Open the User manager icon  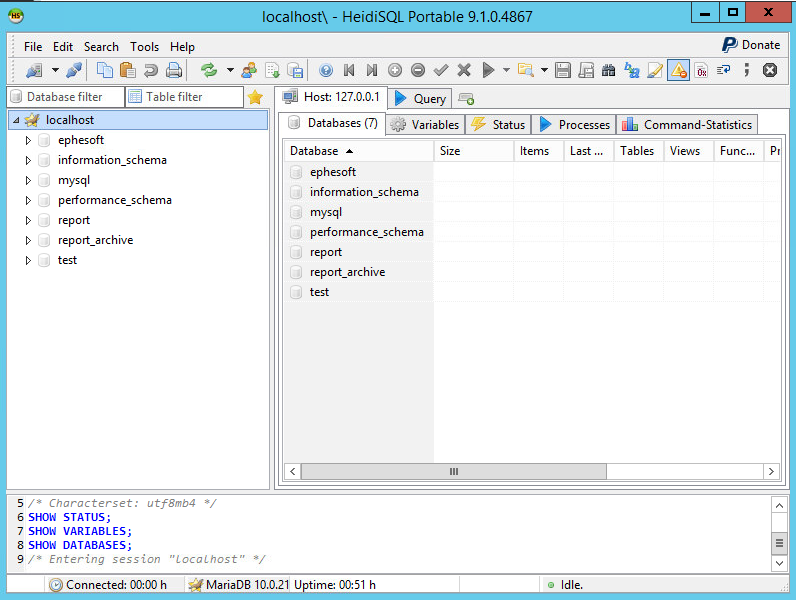[x=249, y=70]
